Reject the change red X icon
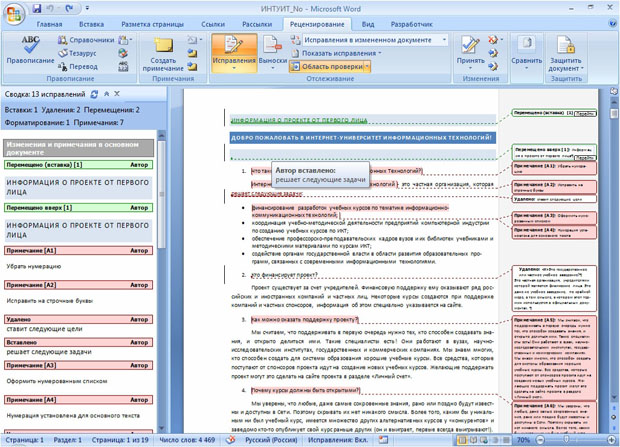The height and width of the screenshot is (447, 620). 492,40
